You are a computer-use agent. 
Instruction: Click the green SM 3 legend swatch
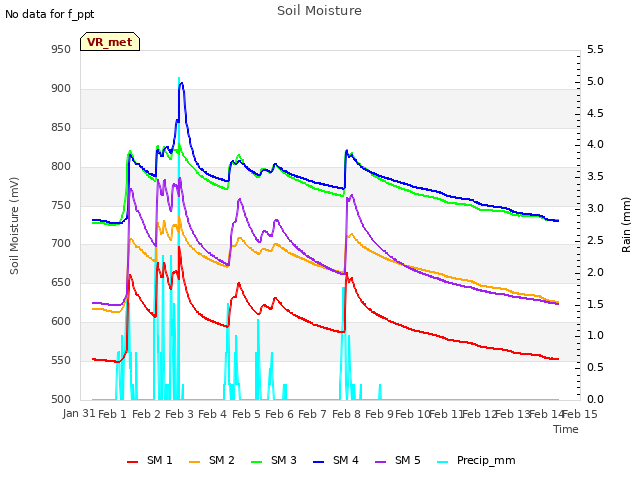tap(256, 462)
